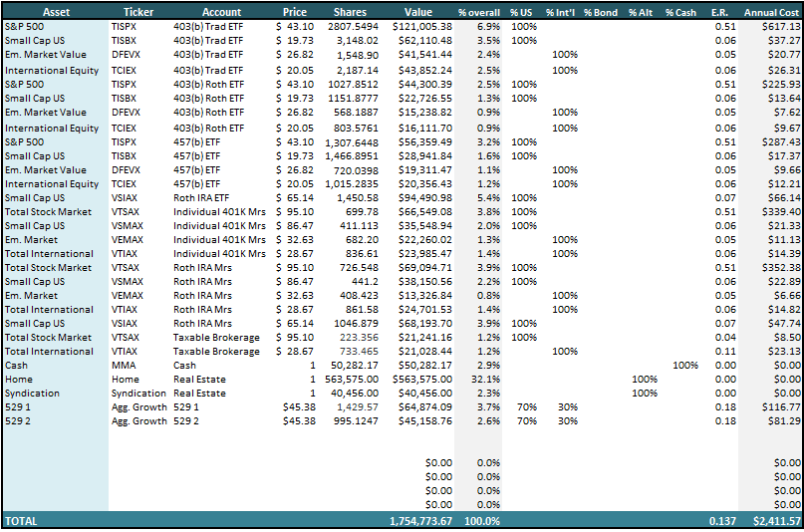This screenshot has width=804, height=532.
Task: Select the $121,005.38 value cell
Action: point(422,26)
